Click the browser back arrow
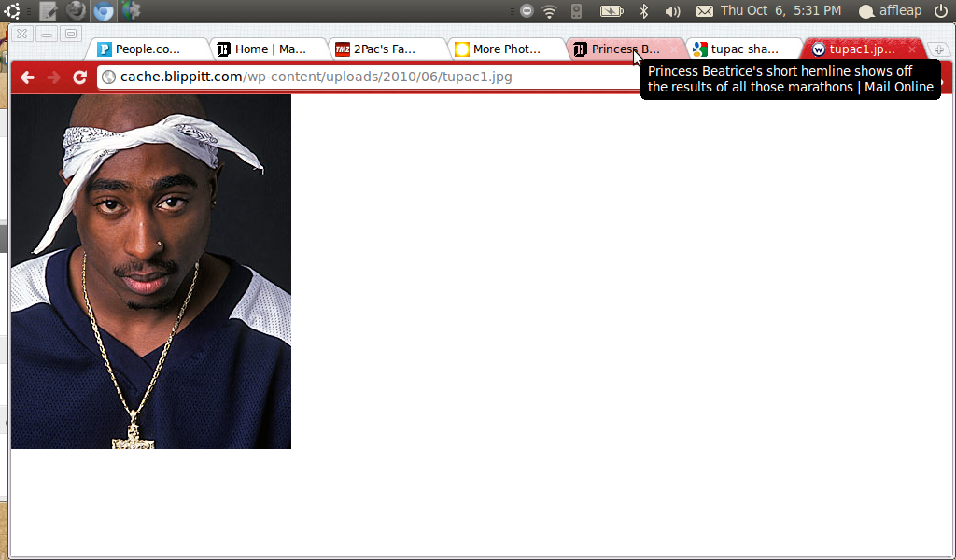 pos(27,77)
